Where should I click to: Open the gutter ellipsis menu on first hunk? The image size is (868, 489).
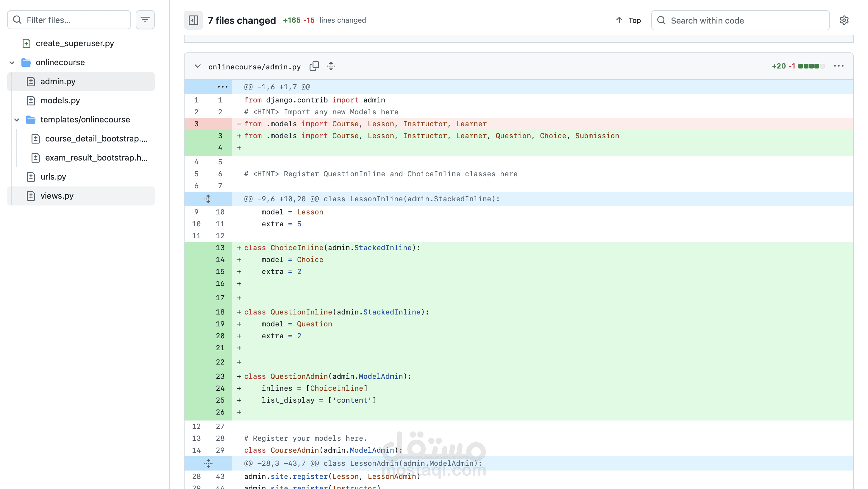[x=222, y=87]
